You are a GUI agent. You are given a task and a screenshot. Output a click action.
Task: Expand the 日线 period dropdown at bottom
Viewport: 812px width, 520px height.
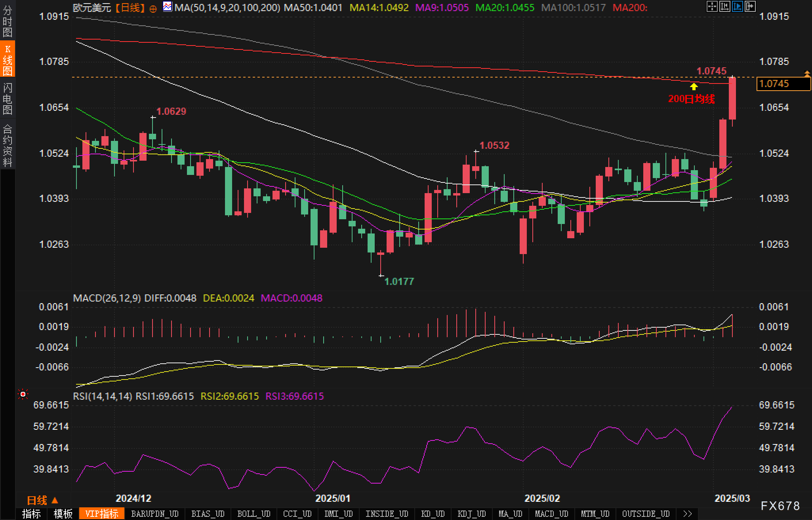pos(43,501)
